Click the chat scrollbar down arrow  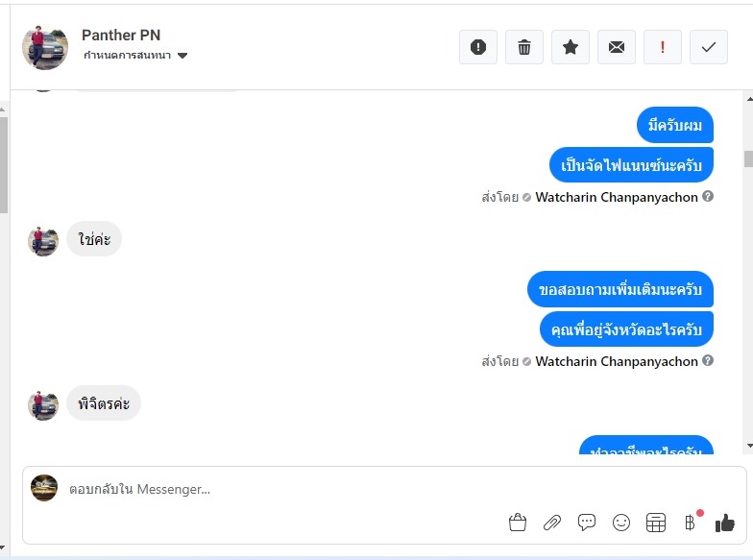(x=749, y=446)
